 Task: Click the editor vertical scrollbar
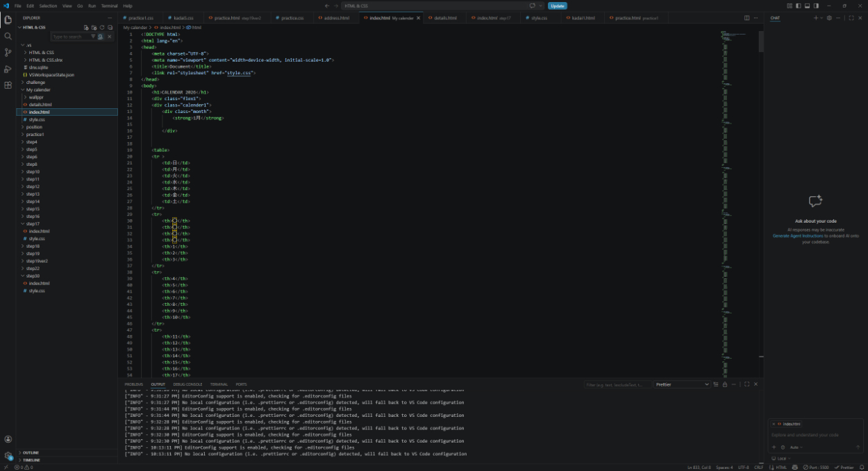761,42
